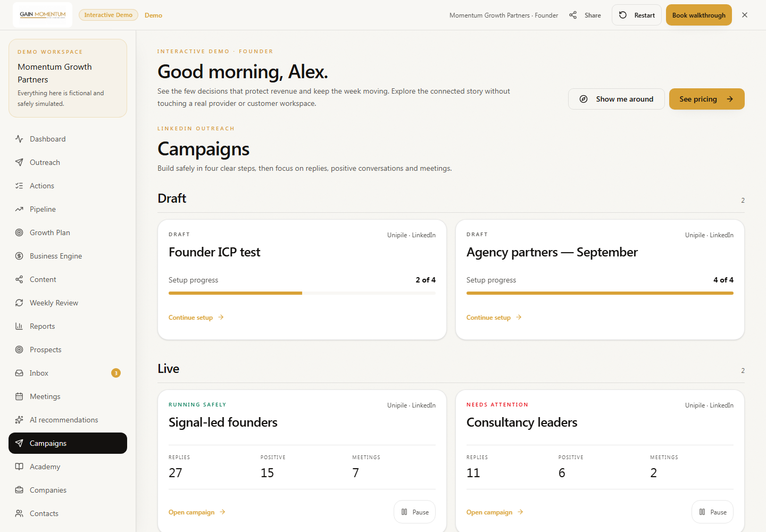The image size is (766, 532).
Task: Pause the Signal-led founders campaign
Action: (415, 512)
